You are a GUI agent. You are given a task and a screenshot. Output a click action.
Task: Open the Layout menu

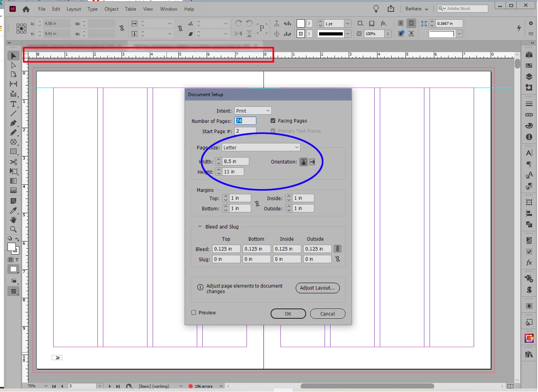tap(74, 9)
